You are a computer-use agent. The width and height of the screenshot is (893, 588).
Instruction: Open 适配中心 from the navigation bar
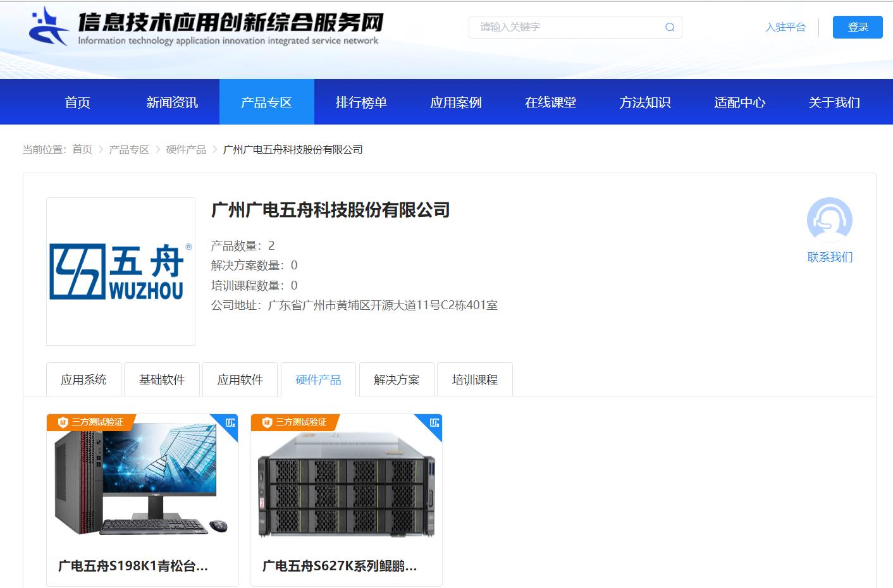click(x=739, y=102)
